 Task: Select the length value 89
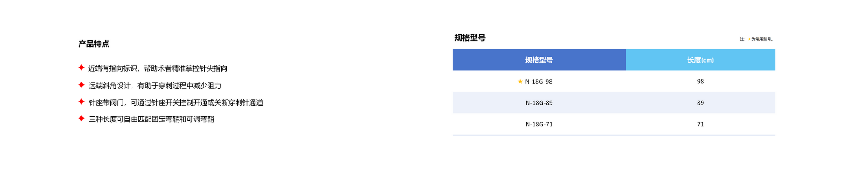point(700,103)
